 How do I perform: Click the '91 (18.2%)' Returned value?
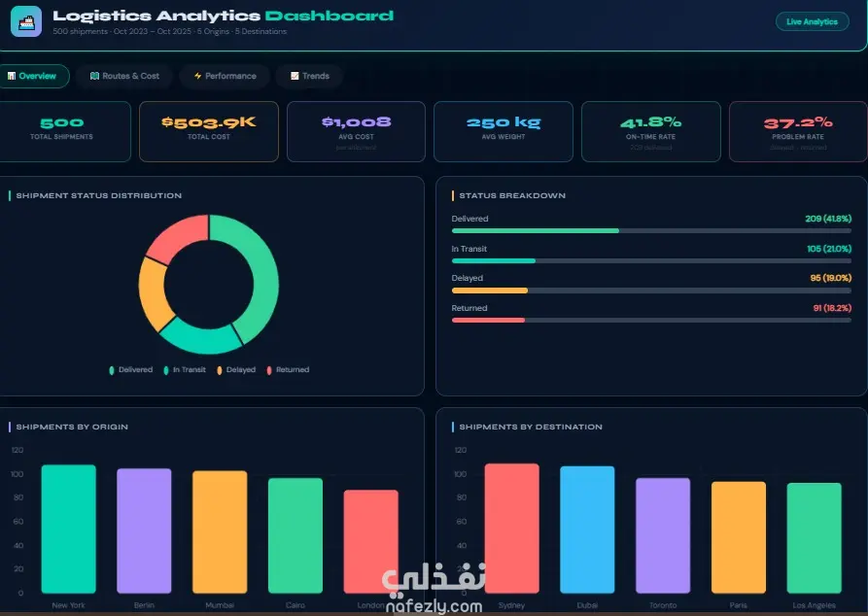(x=832, y=308)
